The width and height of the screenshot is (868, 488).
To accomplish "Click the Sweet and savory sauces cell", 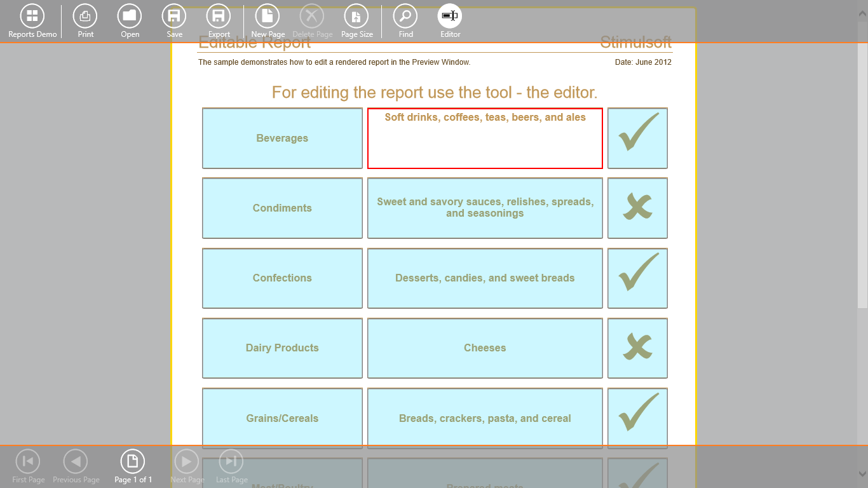I will tap(485, 208).
